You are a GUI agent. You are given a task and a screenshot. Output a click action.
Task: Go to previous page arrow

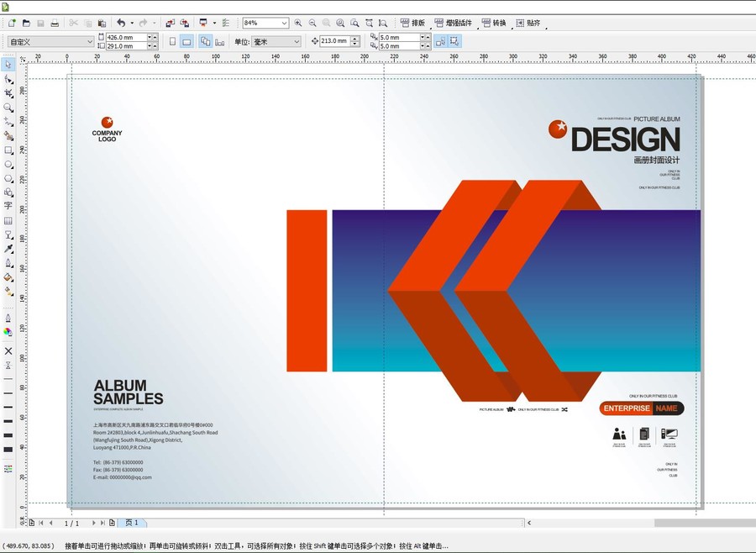coord(50,523)
